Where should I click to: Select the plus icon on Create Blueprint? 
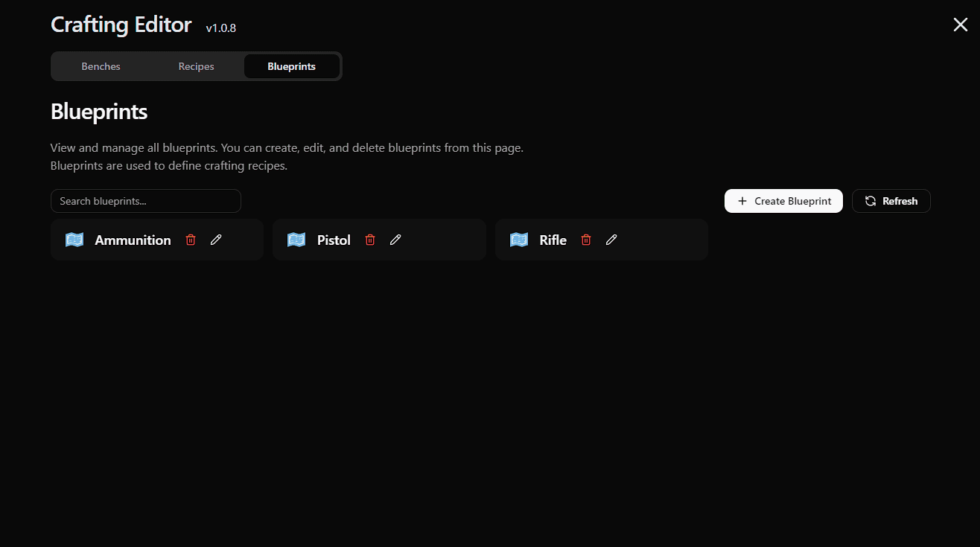coord(741,200)
